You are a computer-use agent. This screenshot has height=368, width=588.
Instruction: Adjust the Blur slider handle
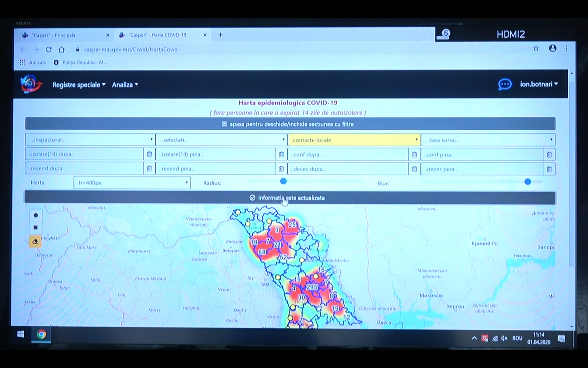point(528,181)
